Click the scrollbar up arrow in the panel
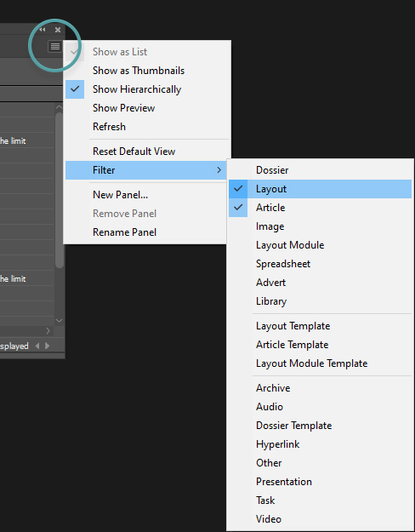Viewport: 415px width, 532px height. [x=59, y=107]
